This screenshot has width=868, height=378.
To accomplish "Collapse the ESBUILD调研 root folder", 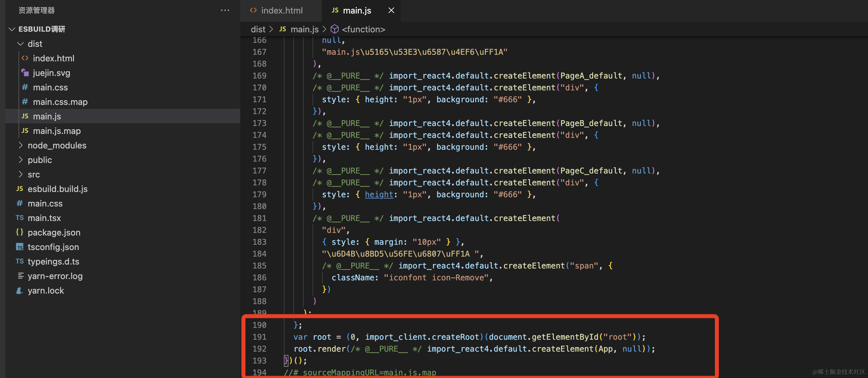I will click(12, 29).
